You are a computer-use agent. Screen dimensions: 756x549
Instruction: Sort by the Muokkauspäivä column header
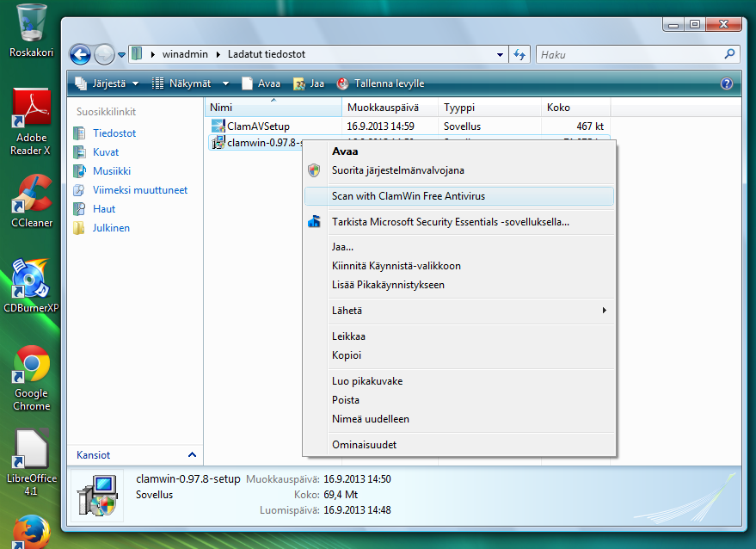pos(390,107)
